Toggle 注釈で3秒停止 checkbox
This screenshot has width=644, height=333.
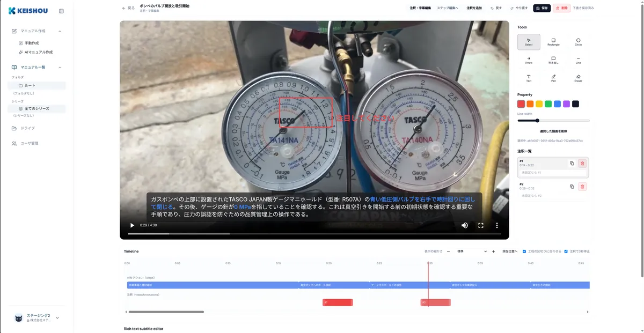point(566,251)
